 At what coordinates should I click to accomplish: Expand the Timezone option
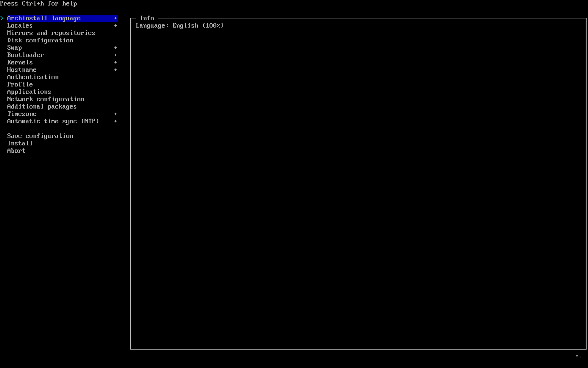[116, 114]
